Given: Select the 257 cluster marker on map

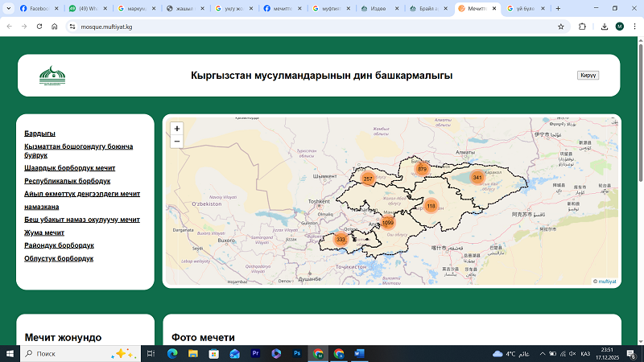Looking at the screenshot, I should click(368, 179).
